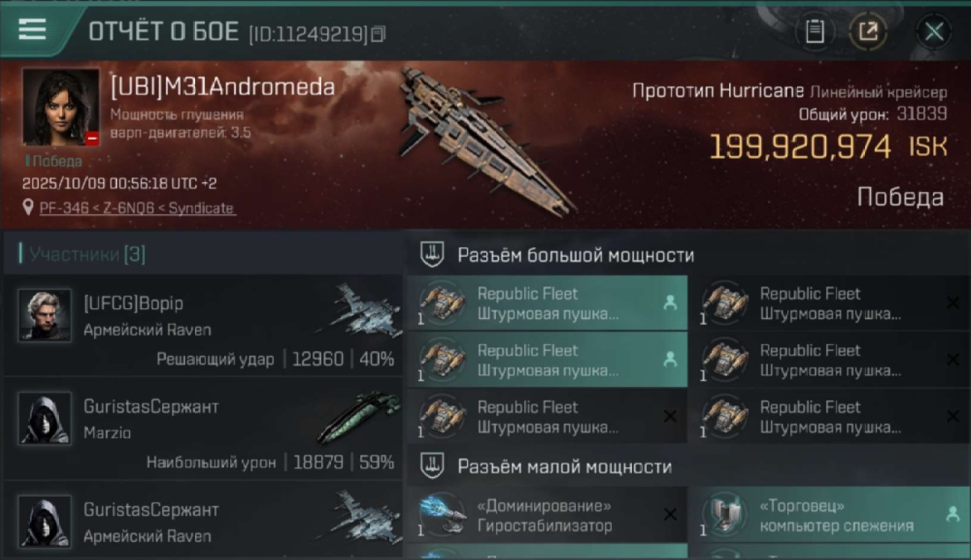Viewport: 971px width, 560px height.
Task: Copy the battle report ID icon
Action: pyautogui.click(x=379, y=34)
